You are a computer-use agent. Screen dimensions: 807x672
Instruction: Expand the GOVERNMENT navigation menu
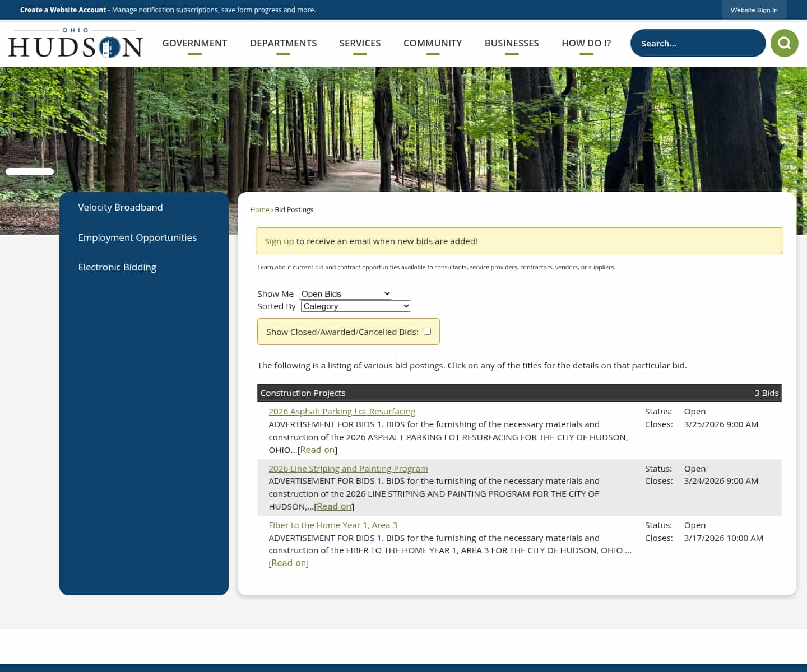click(194, 43)
